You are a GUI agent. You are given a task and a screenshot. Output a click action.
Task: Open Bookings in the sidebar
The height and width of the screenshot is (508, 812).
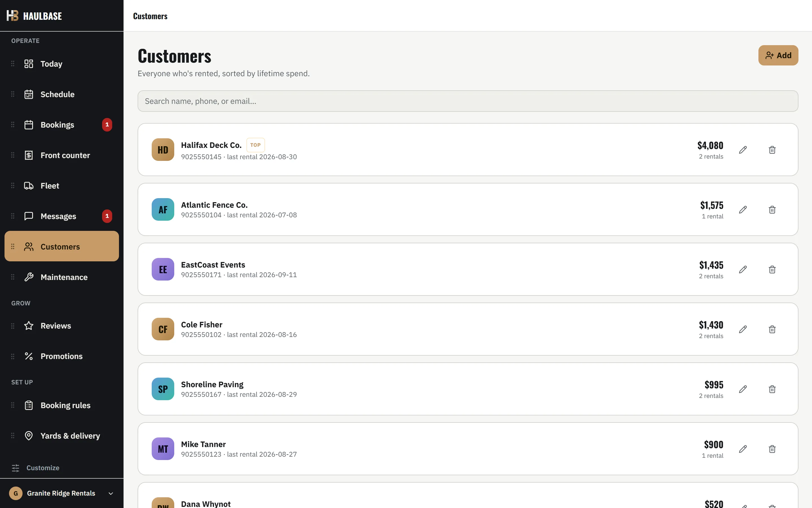coord(62,125)
